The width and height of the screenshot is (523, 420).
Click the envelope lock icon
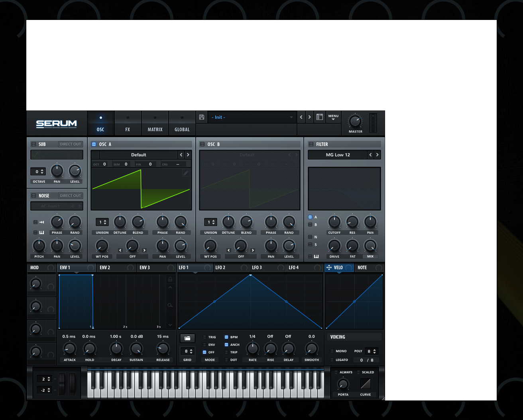170,279
